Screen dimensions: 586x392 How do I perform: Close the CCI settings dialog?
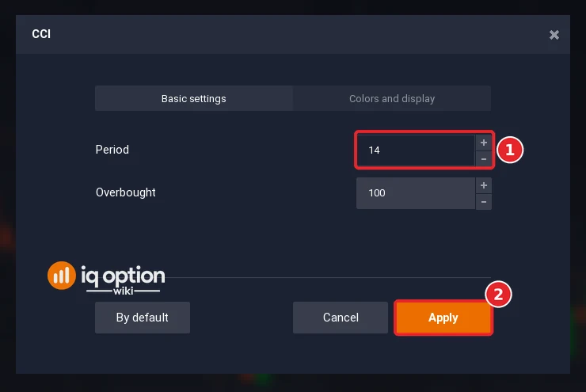coord(554,35)
